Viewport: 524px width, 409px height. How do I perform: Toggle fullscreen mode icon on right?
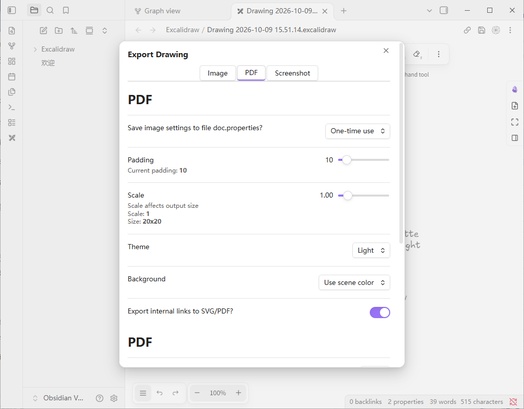tap(515, 122)
